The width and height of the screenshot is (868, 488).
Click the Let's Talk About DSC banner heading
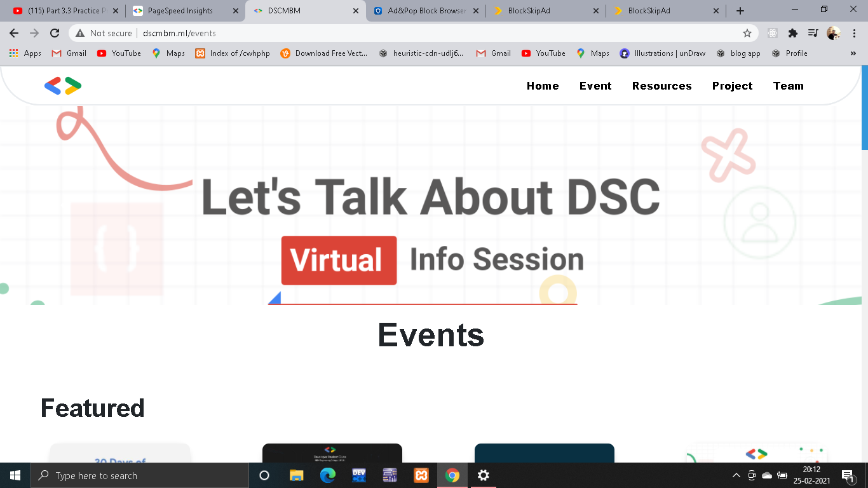431,196
